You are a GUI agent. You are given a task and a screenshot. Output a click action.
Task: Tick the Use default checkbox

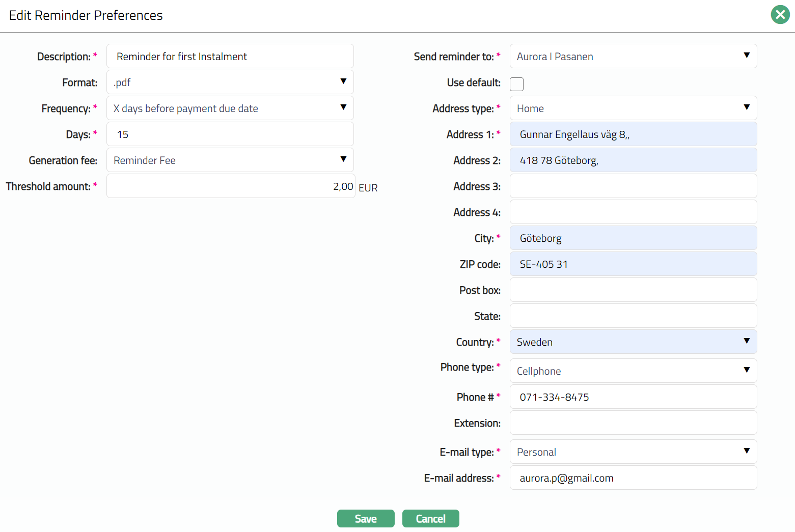coord(516,84)
